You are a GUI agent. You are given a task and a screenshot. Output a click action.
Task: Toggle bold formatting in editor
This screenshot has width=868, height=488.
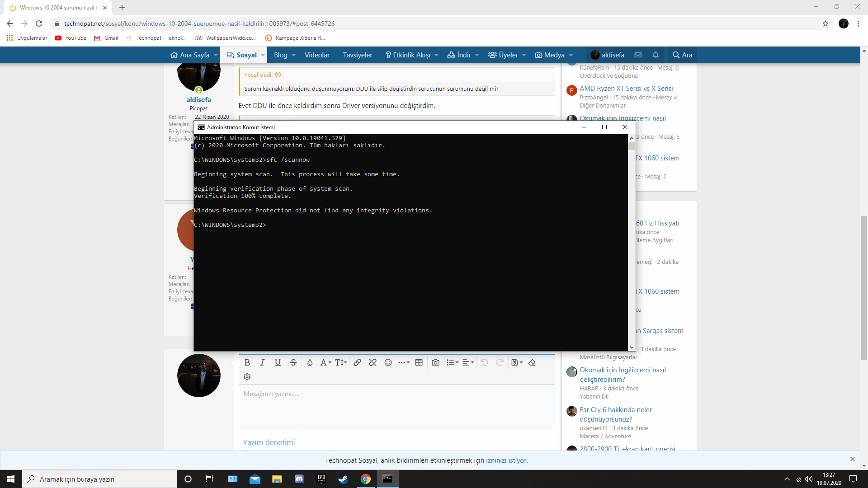tap(247, 362)
